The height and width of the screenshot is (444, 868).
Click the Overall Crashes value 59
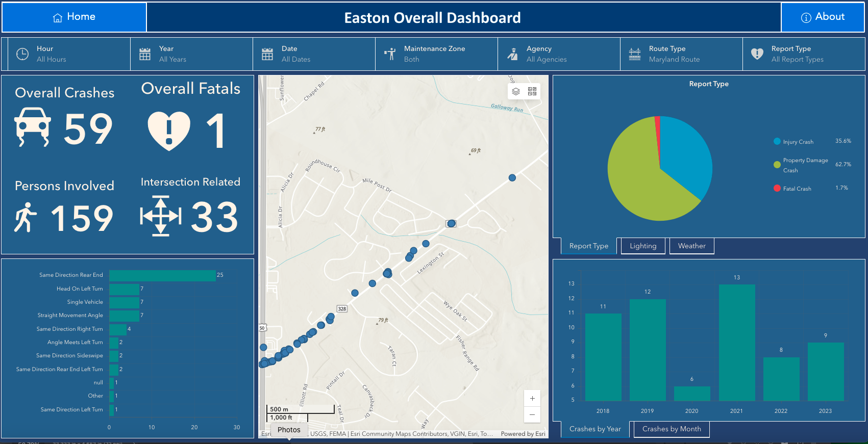pos(88,129)
